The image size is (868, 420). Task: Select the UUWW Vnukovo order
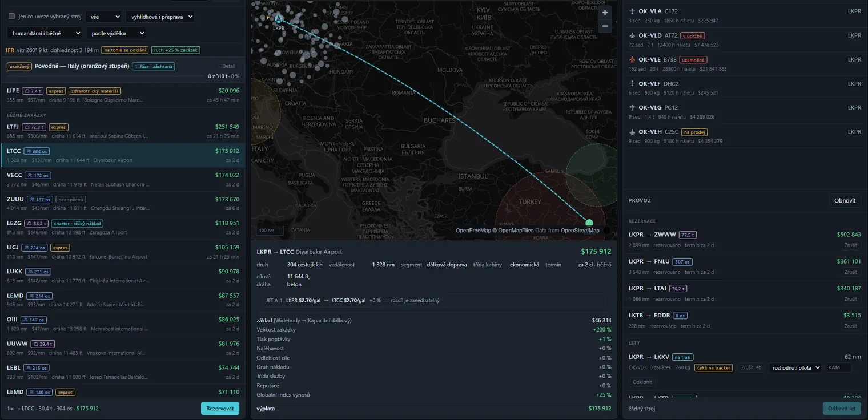(x=123, y=348)
